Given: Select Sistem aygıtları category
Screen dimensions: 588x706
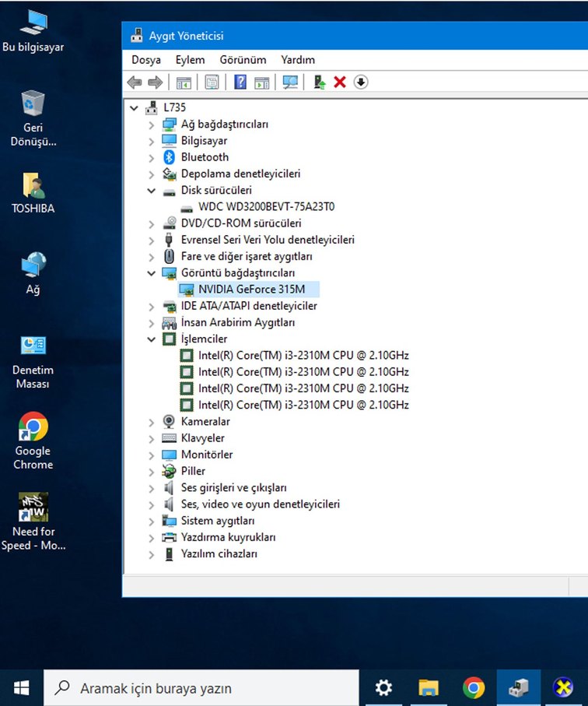Looking at the screenshot, I should coord(217,521).
